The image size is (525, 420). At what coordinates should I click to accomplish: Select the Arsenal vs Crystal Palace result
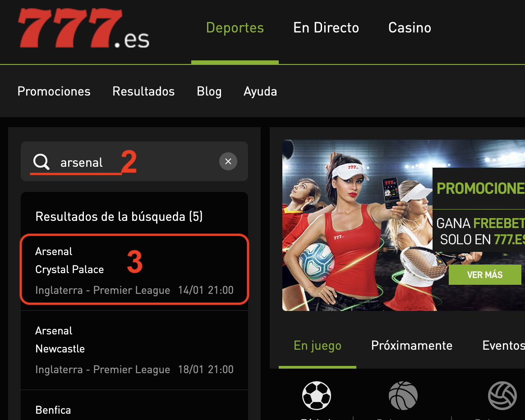(x=134, y=269)
